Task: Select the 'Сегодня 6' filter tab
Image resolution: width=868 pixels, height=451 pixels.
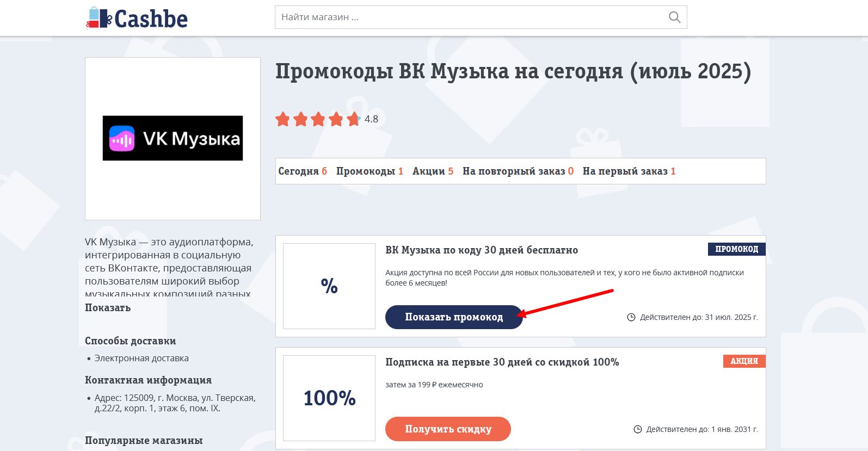Action: pos(303,171)
